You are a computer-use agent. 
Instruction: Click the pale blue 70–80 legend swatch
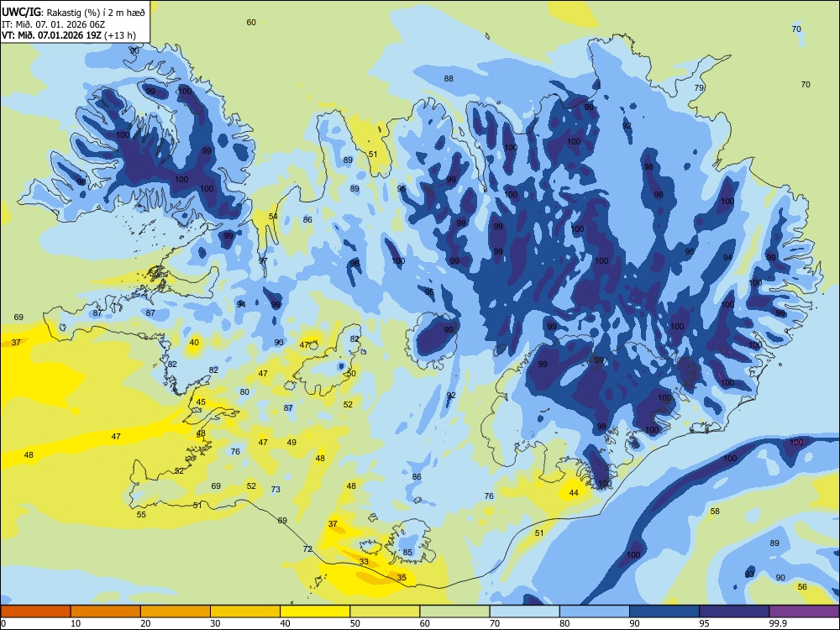click(524, 612)
